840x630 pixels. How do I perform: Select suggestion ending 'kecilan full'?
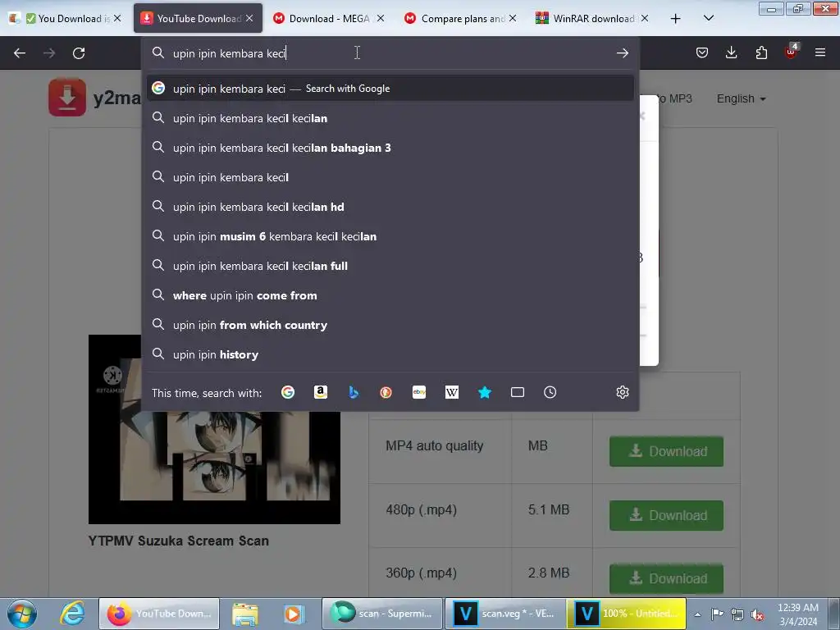390,265
